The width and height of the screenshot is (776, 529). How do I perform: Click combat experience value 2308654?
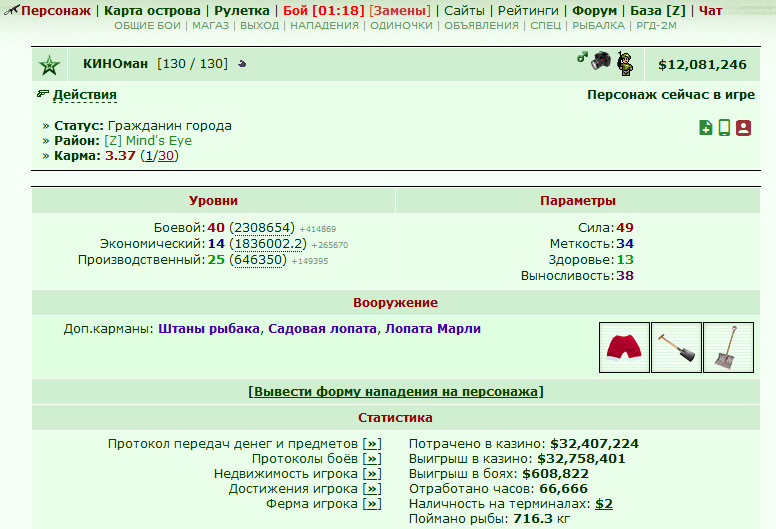pyautogui.click(x=262, y=228)
